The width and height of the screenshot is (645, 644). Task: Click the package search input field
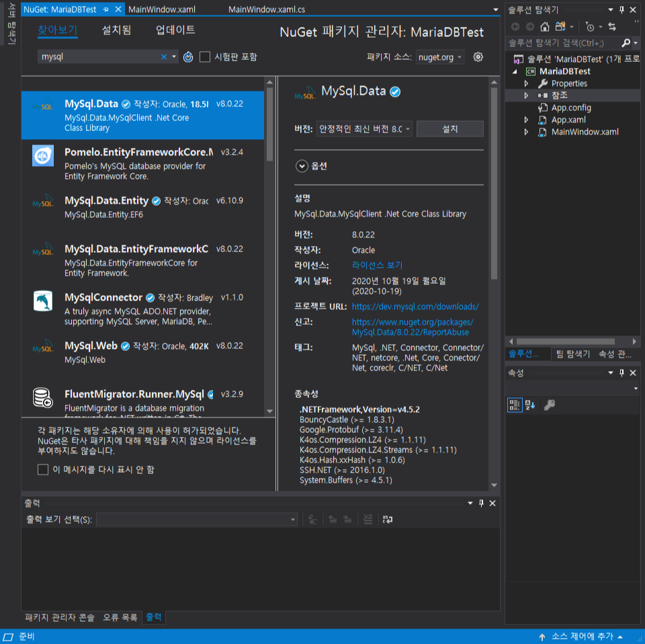[100, 56]
